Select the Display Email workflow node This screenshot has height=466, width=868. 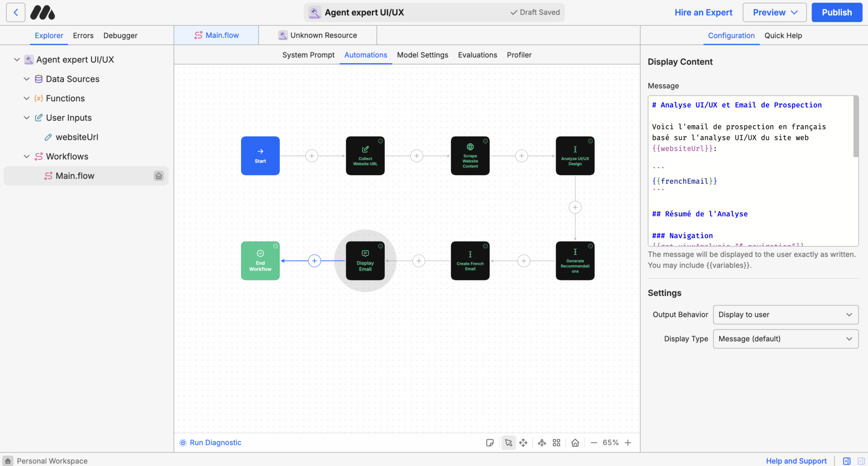(x=365, y=261)
